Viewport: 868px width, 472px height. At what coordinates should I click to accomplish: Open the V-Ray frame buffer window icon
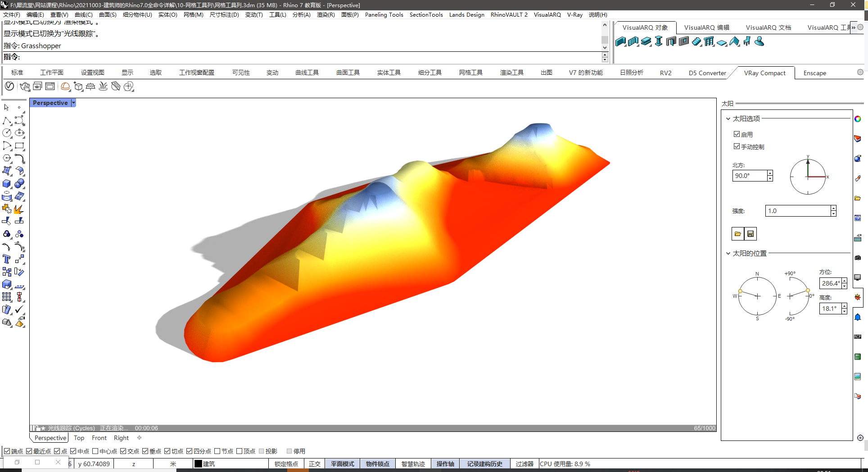tap(50, 86)
